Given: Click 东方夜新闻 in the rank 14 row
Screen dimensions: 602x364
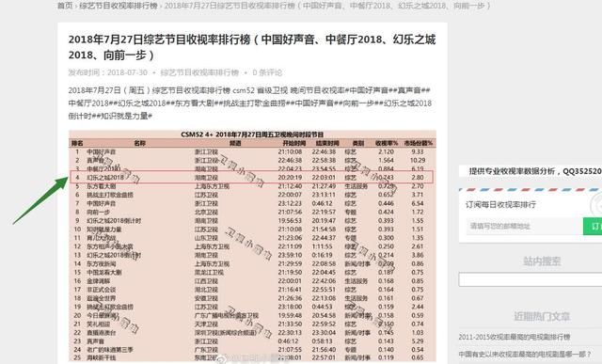Looking at the screenshot, I should click(x=102, y=263).
